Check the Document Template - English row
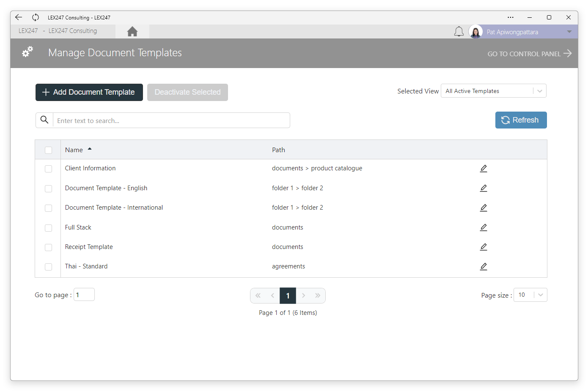Image resolution: width=588 pixels, height=391 pixels. 48,189
